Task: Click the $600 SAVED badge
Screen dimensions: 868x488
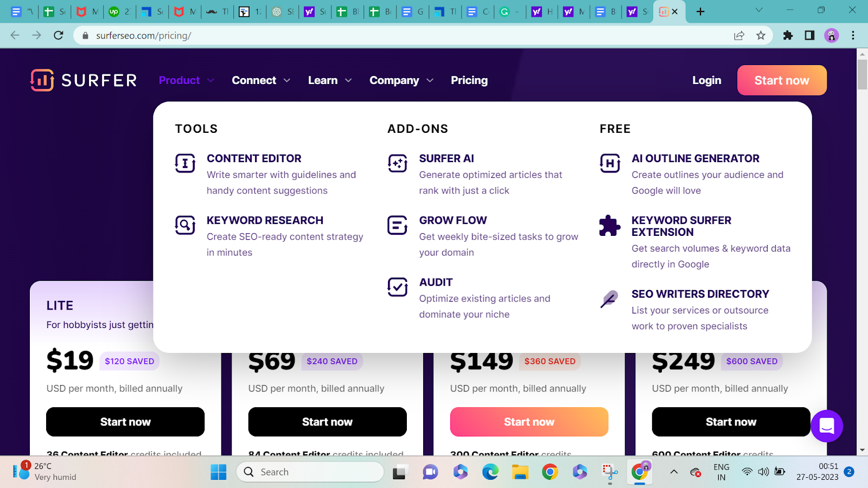Action: [x=752, y=361]
